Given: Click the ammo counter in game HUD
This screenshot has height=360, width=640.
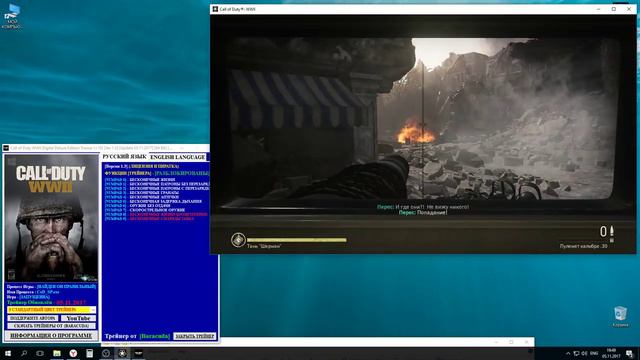Looking at the screenshot, I should click(607, 232).
